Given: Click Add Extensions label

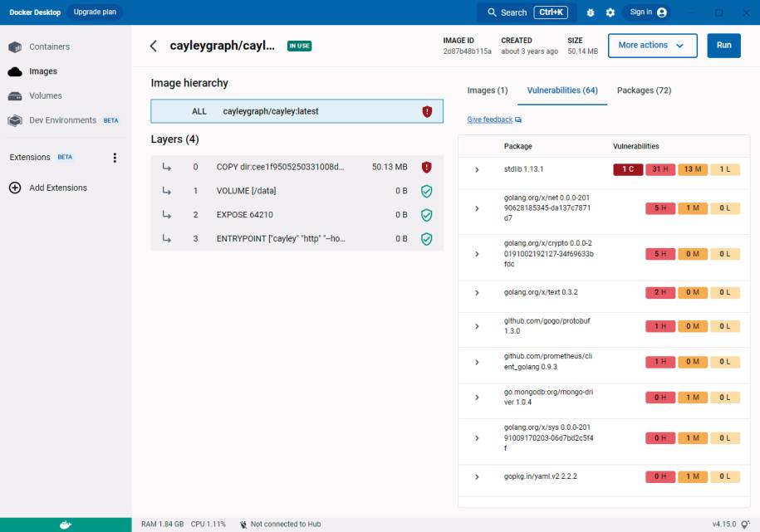Looking at the screenshot, I should click(58, 188).
